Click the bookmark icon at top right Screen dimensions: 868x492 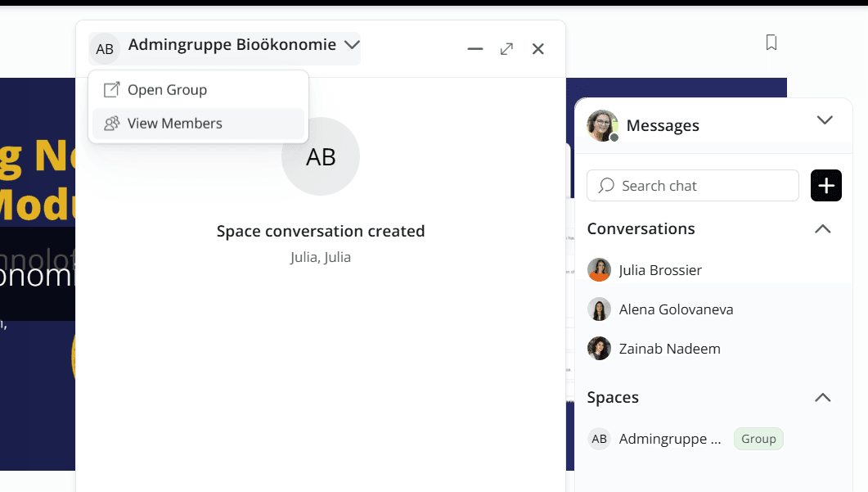tap(771, 43)
